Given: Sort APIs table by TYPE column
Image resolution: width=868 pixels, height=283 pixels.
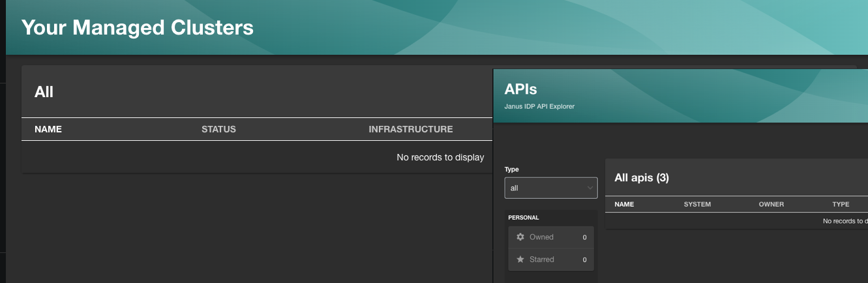Looking at the screenshot, I should 841,204.
